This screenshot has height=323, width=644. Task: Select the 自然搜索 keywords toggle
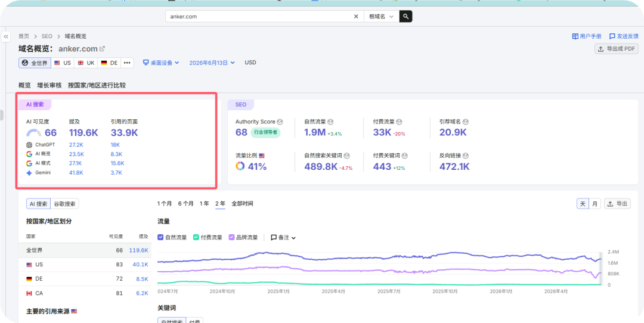pyautogui.click(x=172, y=321)
